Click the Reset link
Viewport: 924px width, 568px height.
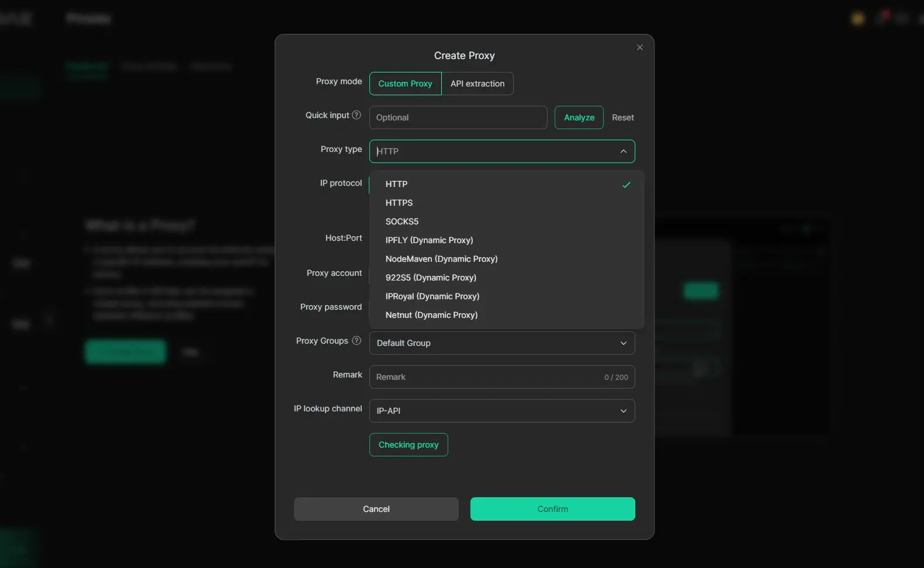622,117
